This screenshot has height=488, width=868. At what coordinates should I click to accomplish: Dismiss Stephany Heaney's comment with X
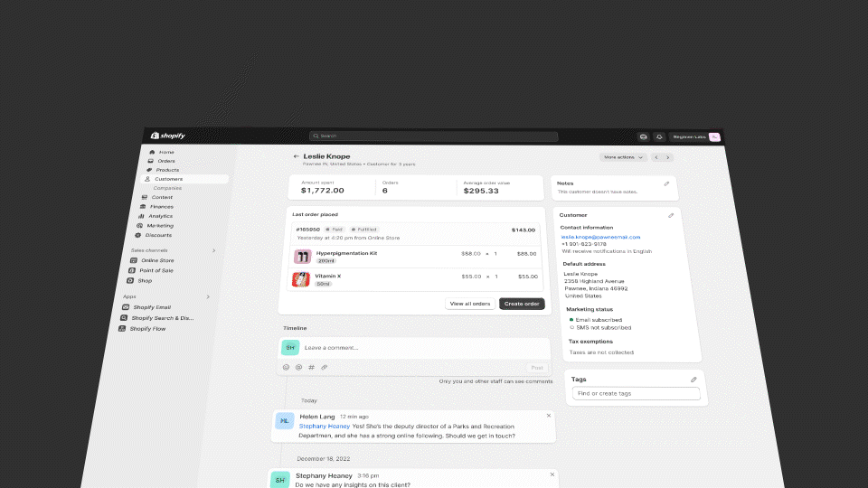(x=552, y=474)
